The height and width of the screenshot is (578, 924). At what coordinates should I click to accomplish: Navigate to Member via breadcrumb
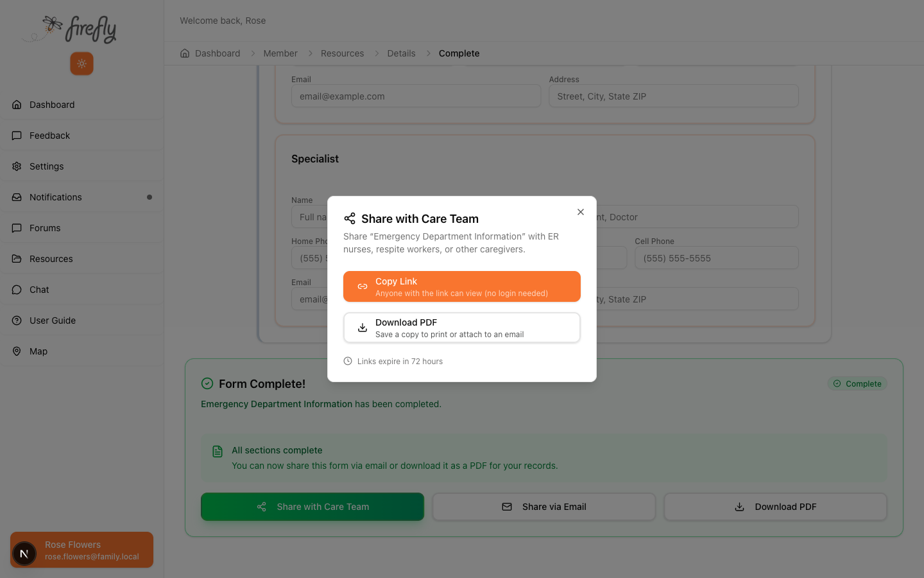[x=280, y=53]
